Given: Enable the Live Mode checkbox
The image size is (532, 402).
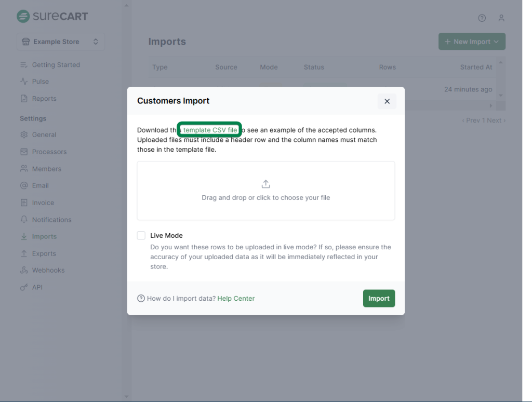Looking at the screenshot, I should [141, 235].
